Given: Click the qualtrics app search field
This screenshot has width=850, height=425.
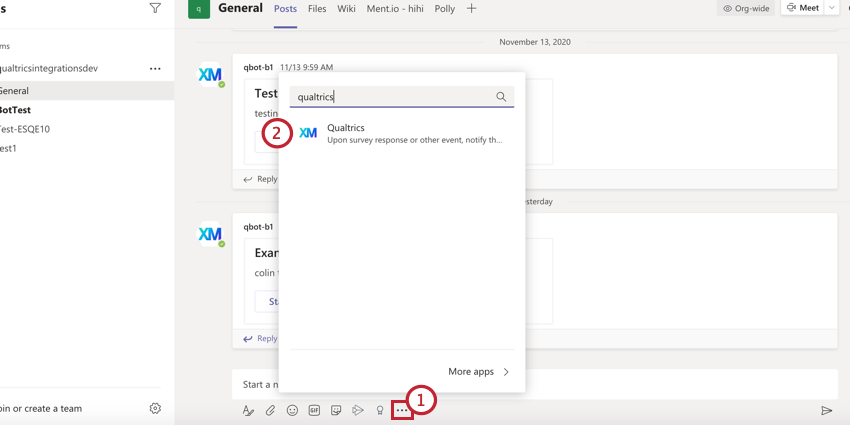Looking at the screenshot, I should pos(402,97).
